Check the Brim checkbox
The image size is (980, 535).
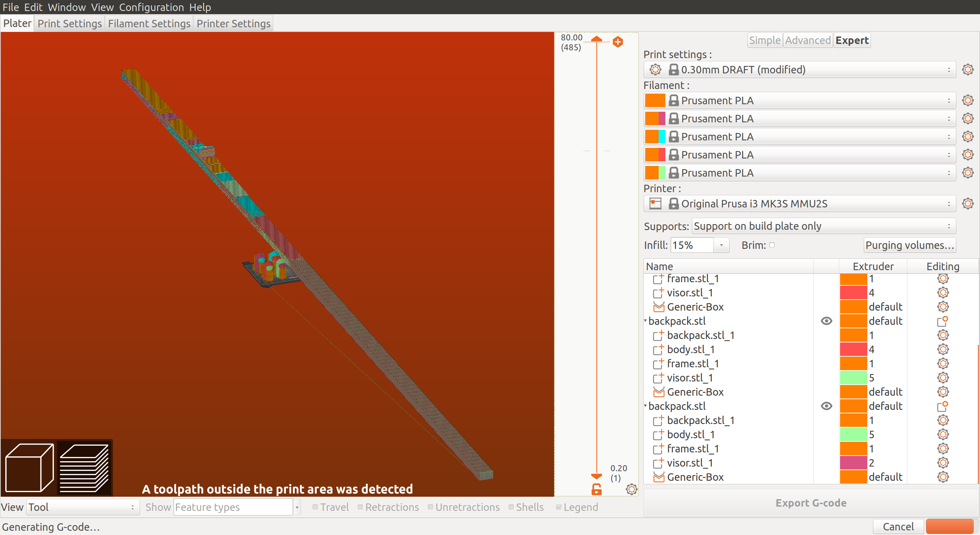click(772, 245)
